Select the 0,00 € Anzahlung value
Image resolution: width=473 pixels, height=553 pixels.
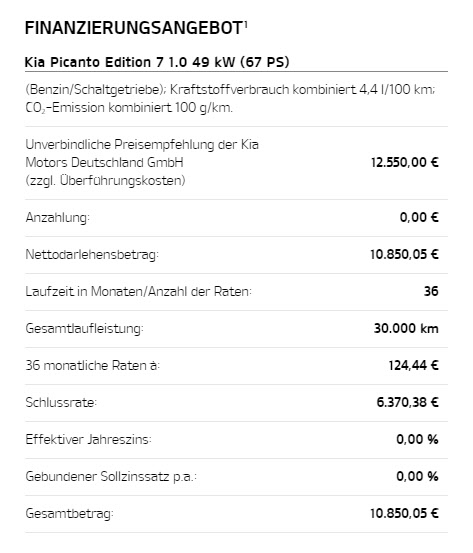[x=419, y=217]
